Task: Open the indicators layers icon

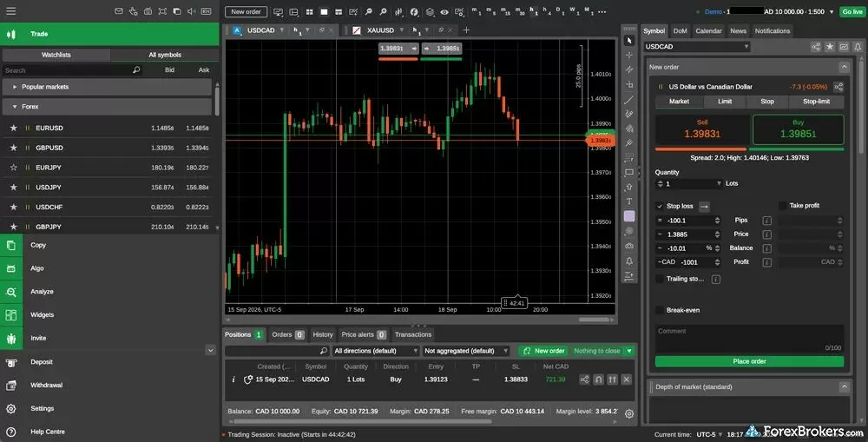Action: [x=430, y=11]
